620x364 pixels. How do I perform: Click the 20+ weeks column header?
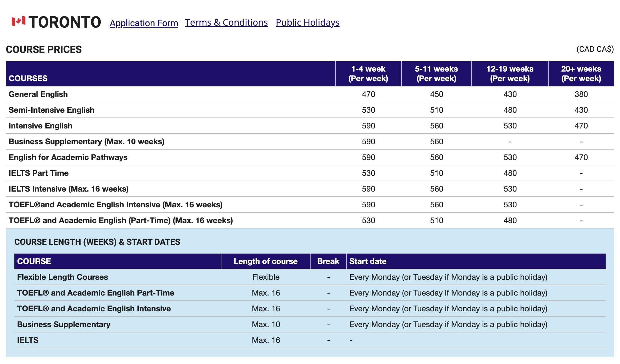581,74
